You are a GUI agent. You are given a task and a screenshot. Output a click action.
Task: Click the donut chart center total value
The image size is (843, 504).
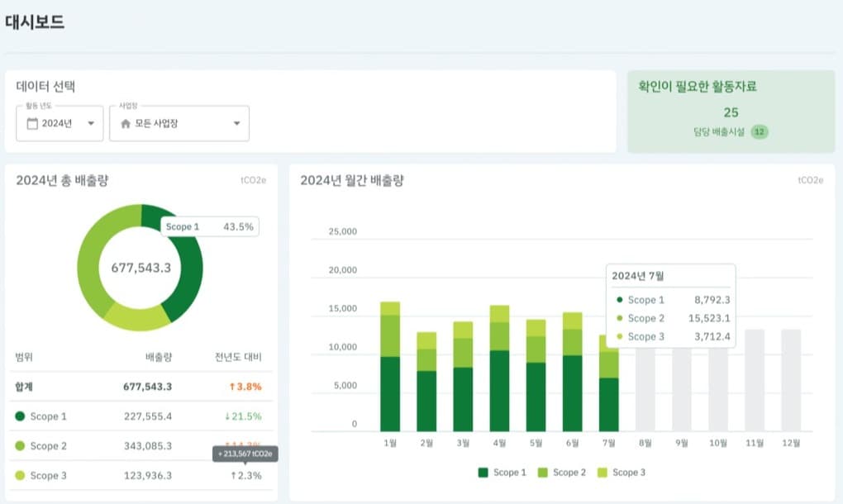tap(140, 268)
